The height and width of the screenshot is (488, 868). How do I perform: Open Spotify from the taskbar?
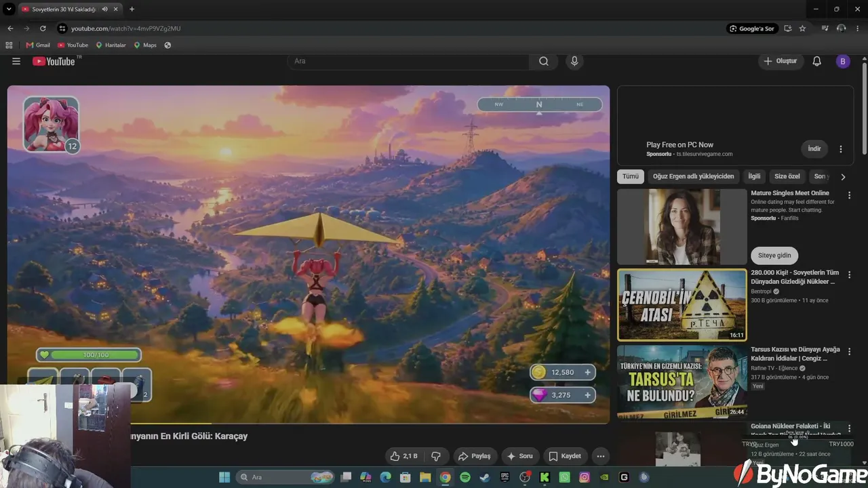[x=465, y=477]
